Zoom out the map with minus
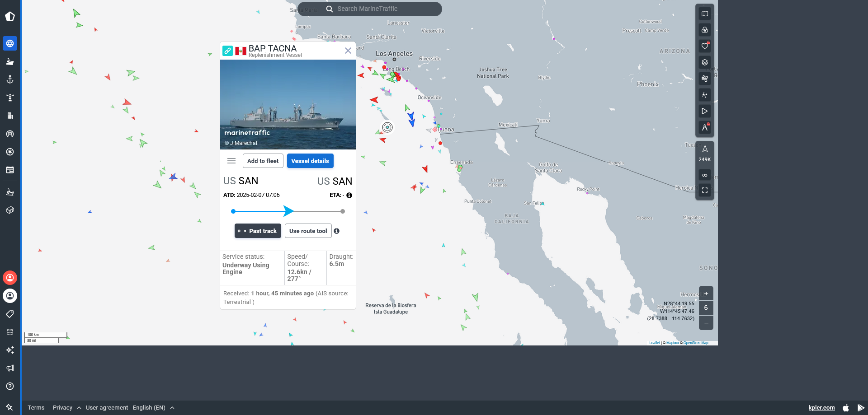 [x=706, y=323]
